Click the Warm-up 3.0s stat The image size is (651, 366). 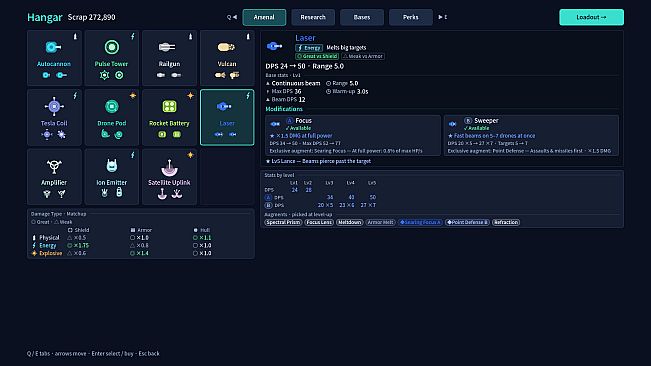[x=347, y=91]
